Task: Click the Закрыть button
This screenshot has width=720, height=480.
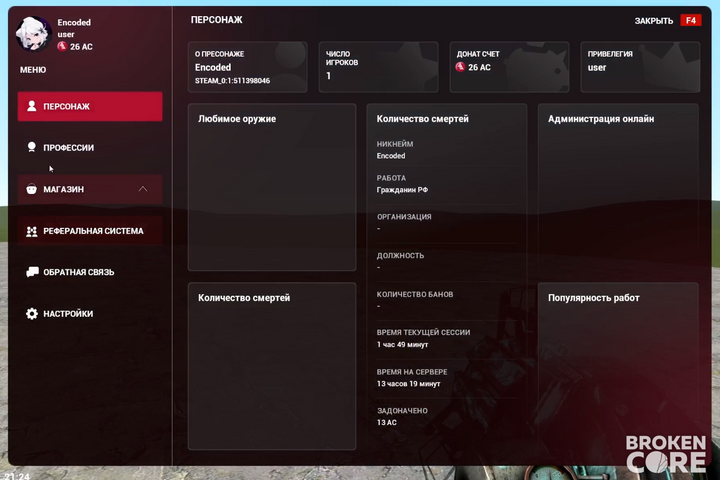Action: [x=653, y=21]
